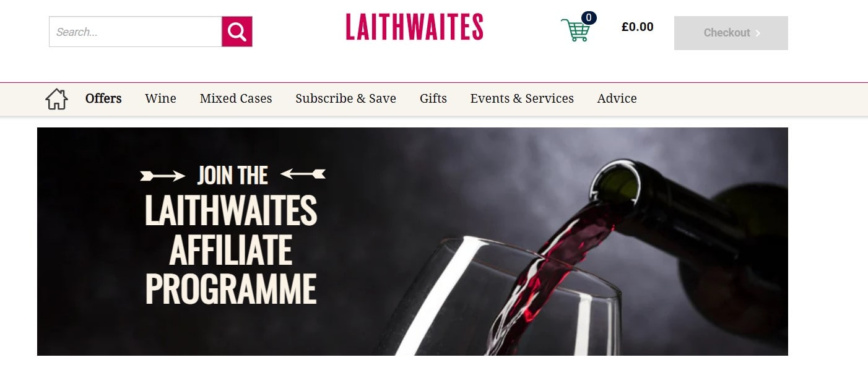The height and width of the screenshot is (378, 868).
Task: Expand the Events & Services menu
Action: [522, 98]
